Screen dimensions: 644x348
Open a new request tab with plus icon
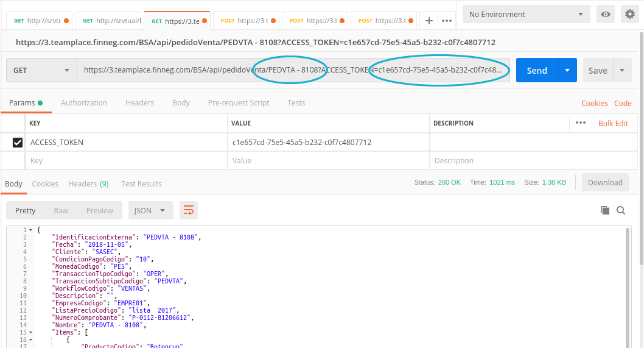tap(429, 21)
